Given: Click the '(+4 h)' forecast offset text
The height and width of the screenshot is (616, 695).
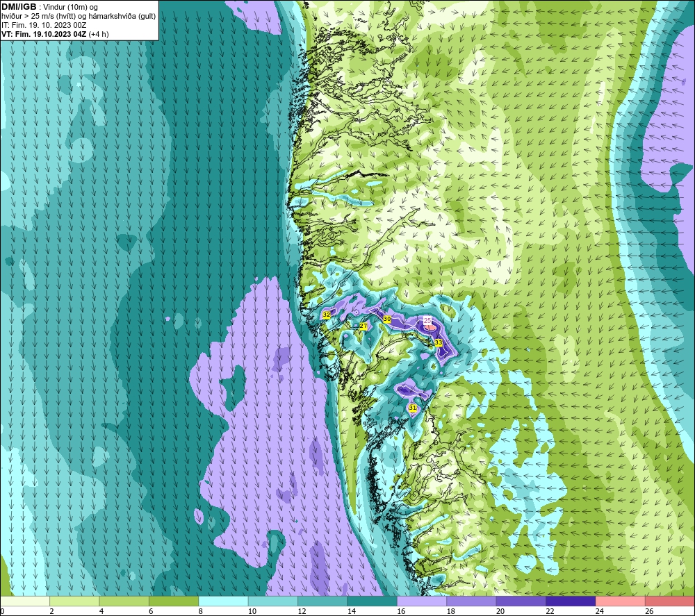Looking at the screenshot, I should point(99,34).
